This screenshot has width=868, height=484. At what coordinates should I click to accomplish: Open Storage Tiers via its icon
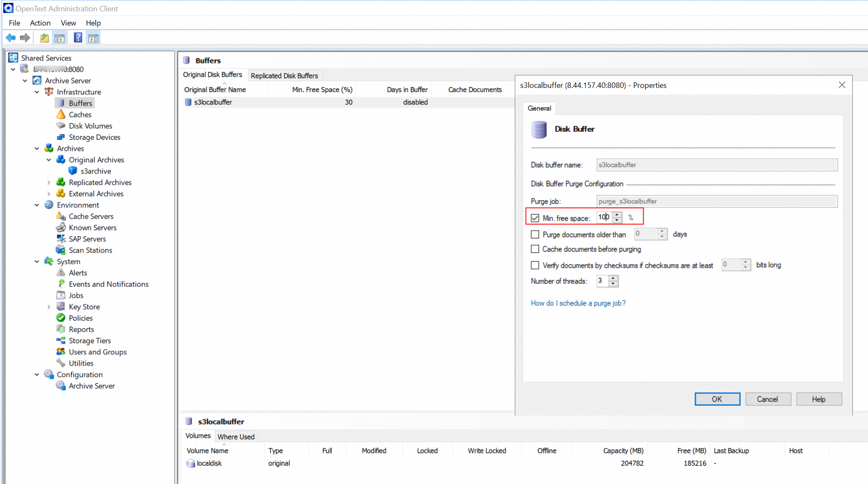pos(61,341)
